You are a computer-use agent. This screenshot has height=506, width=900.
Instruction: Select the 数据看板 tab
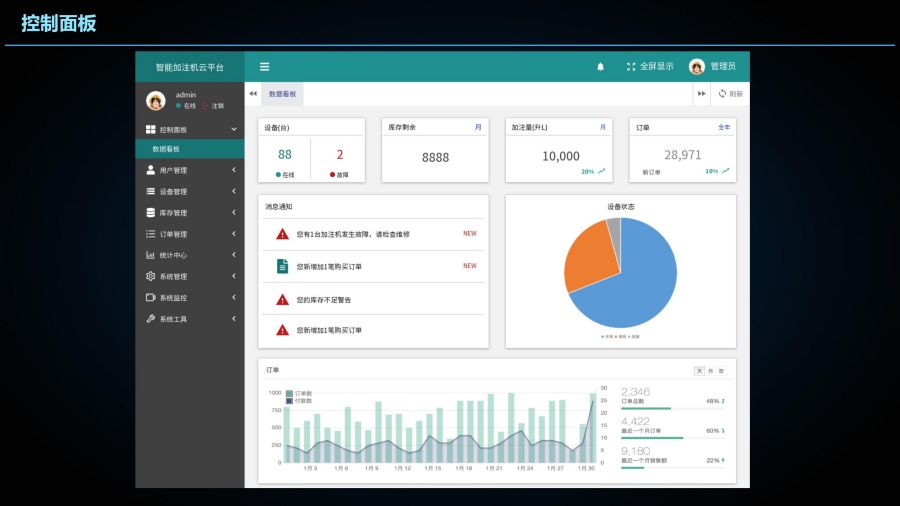coord(282,94)
